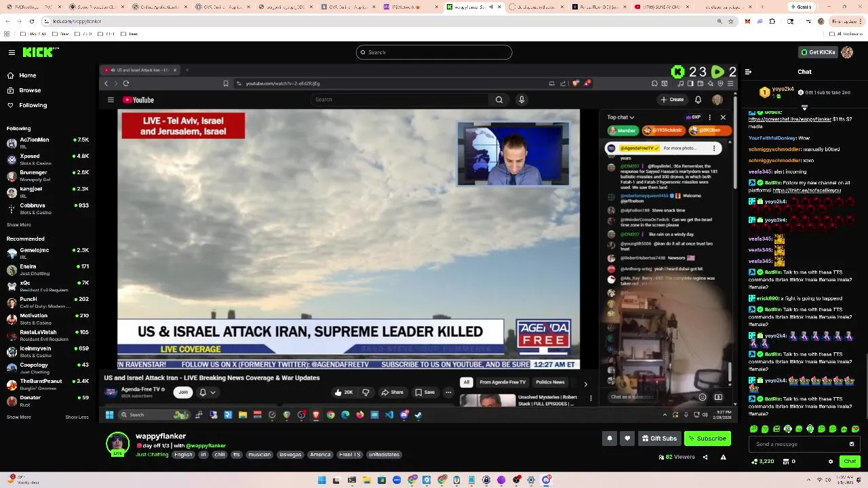Open the chat shop icon
The height and width of the screenshot is (488, 868).
pos(789,462)
